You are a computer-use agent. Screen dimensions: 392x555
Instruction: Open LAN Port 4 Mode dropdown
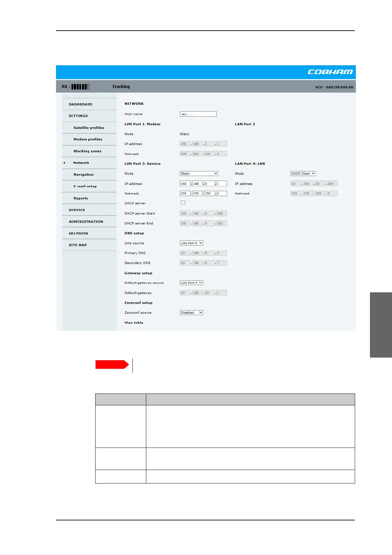tap(303, 173)
